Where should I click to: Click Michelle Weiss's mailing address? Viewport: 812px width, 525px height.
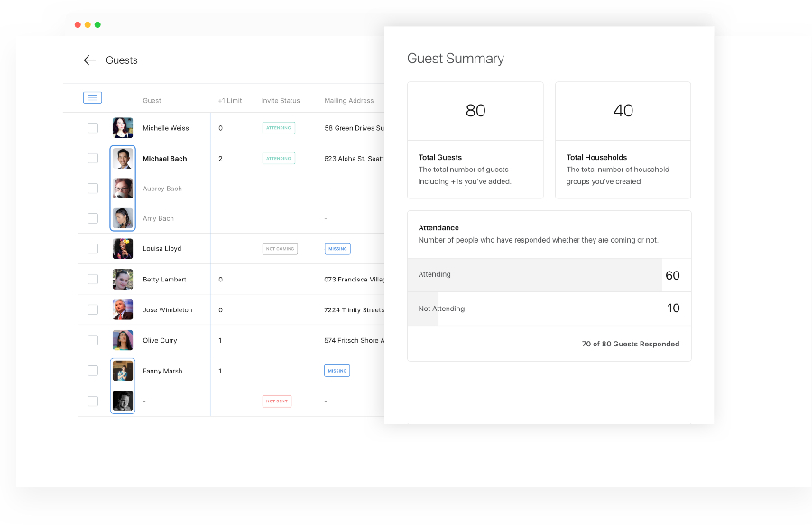pos(355,128)
